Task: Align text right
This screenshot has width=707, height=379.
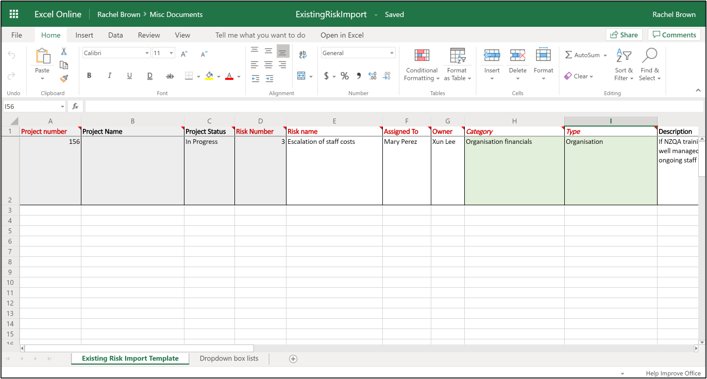Action: click(x=282, y=64)
